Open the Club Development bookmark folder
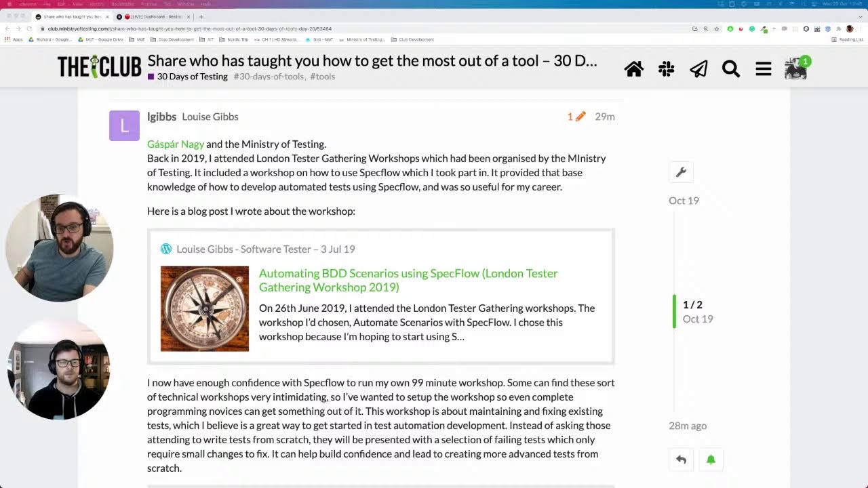This screenshot has width=868, height=488. tap(412, 39)
